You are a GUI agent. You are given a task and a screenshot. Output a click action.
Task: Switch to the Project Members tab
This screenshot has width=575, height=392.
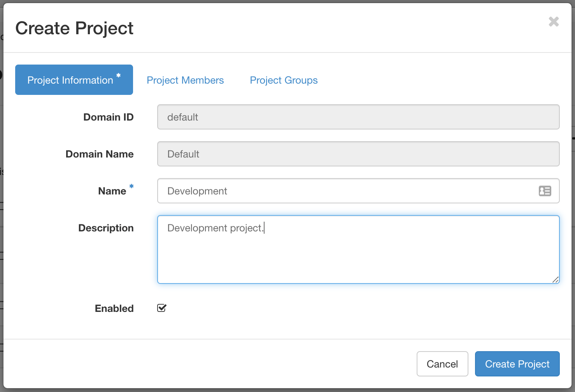point(186,80)
